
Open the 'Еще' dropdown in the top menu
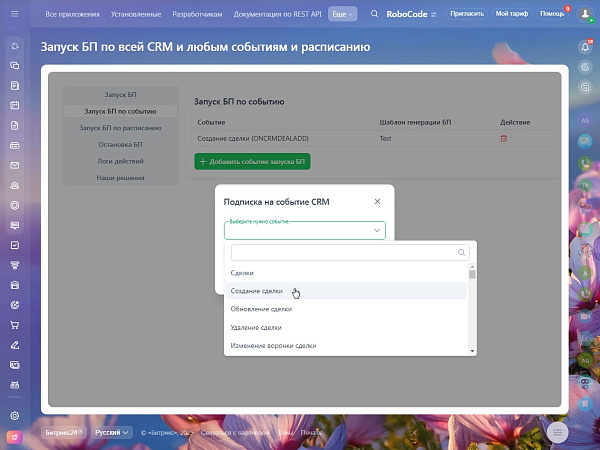click(342, 14)
